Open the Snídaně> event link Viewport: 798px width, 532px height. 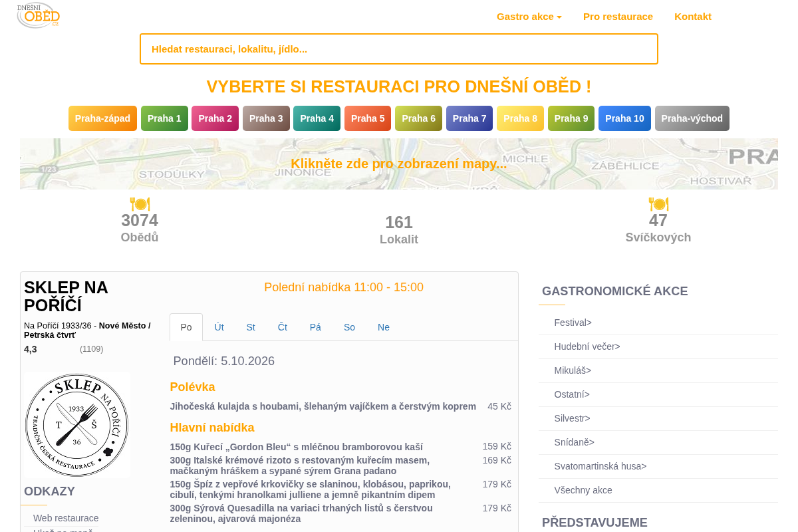coord(575,442)
